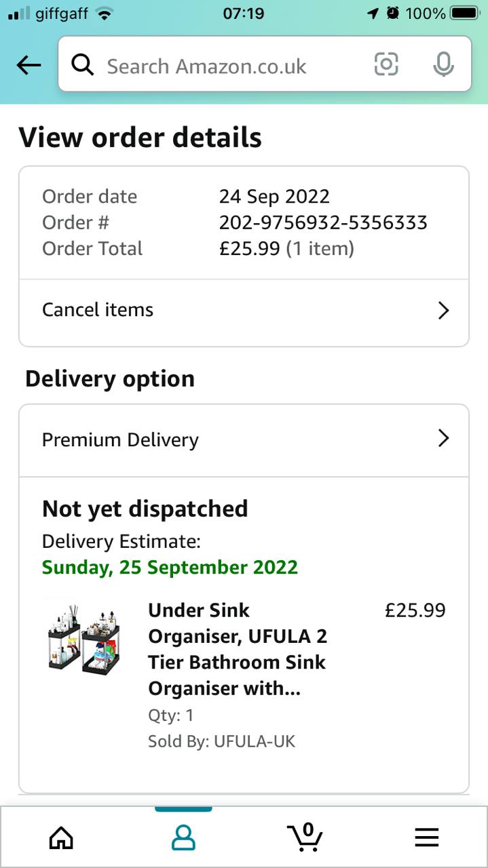This screenshot has height=868, width=488.
Task: Open the camera scan search icon
Action: 386,64
